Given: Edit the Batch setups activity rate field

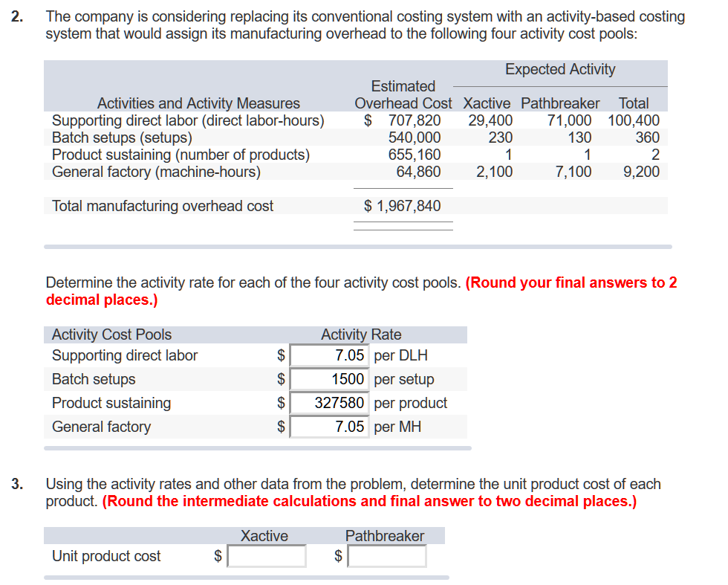Looking at the screenshot, I should point(329,379).
